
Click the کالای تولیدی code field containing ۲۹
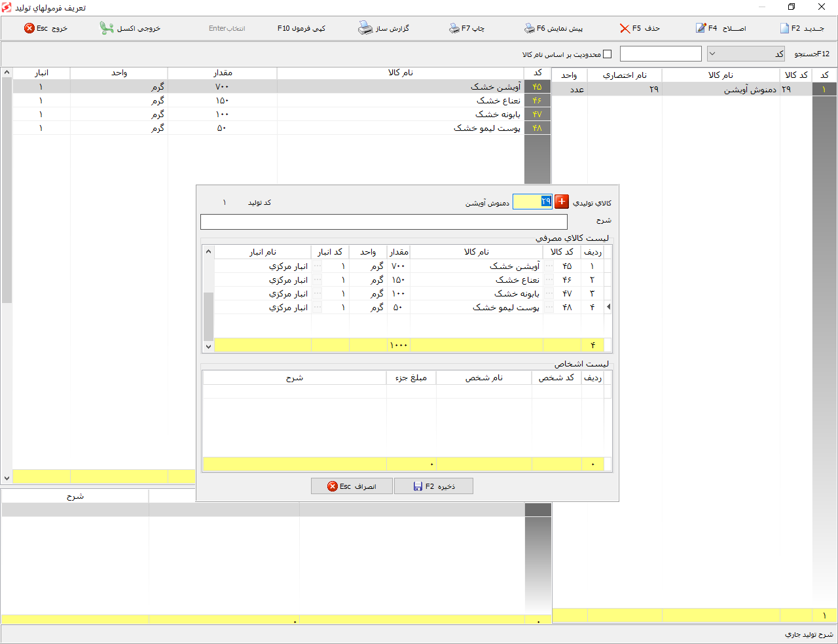(x=532, y=202)
